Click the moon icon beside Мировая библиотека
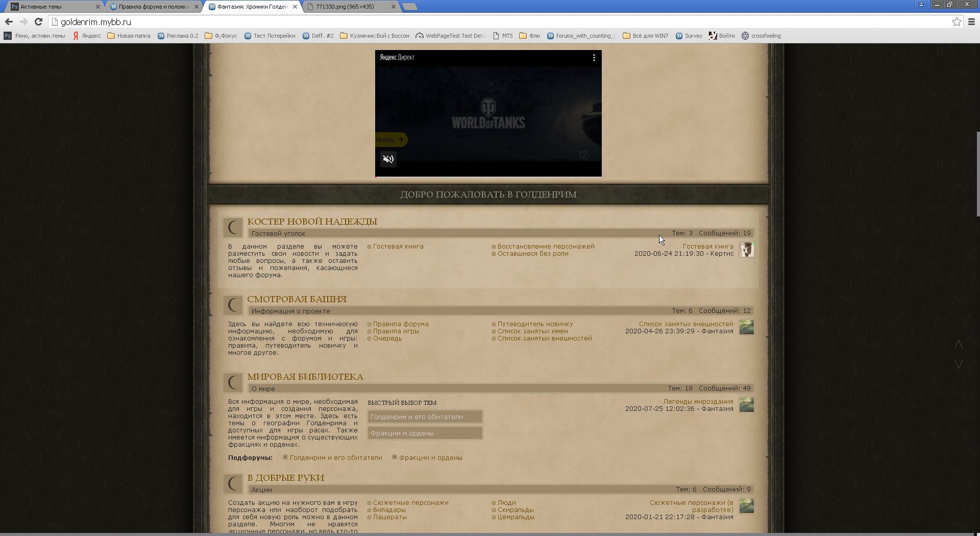 (x=233, y=382)
